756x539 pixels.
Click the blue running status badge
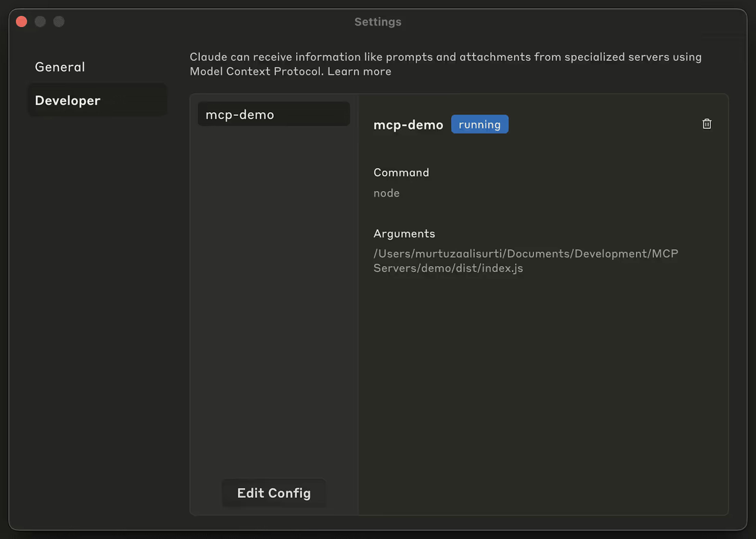tap(479, 125)
